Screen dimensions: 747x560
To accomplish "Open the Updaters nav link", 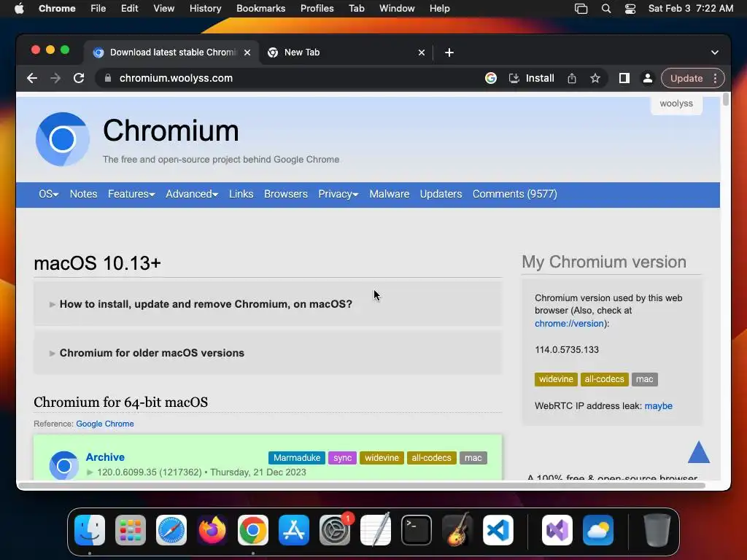I will 441,194.
